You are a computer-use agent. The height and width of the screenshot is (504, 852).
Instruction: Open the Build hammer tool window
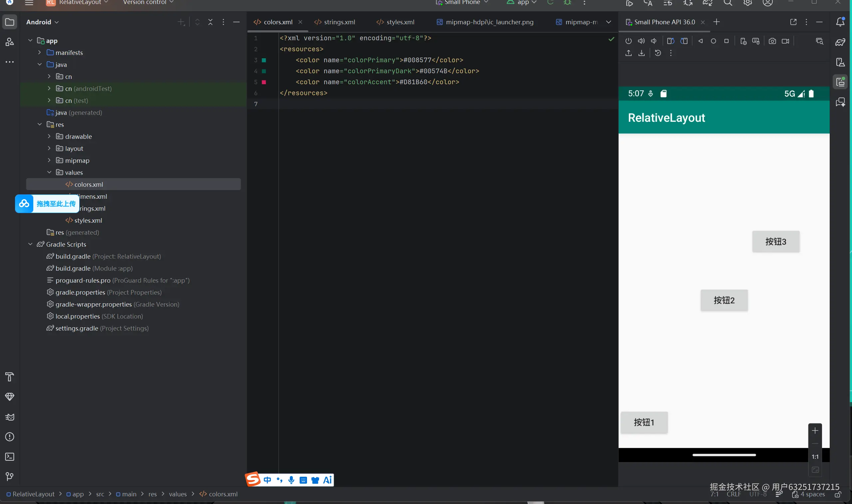coord(10,377)
